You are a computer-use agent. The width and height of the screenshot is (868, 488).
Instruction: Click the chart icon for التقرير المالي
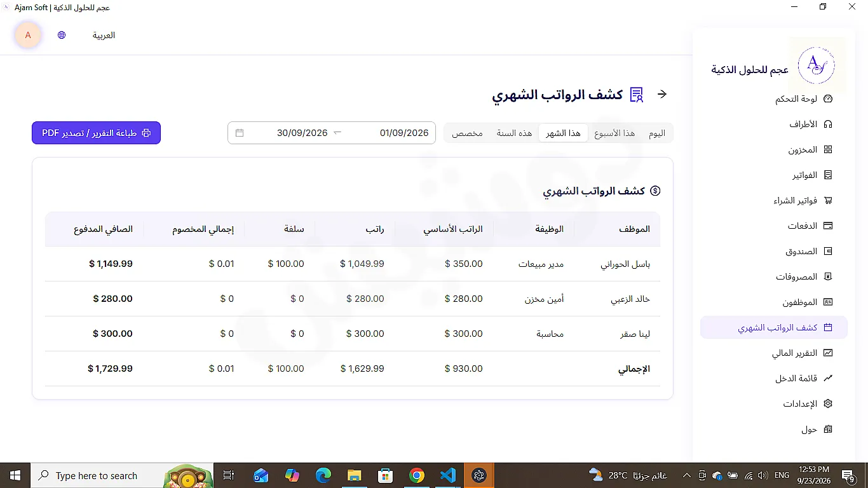coord(827,353)
